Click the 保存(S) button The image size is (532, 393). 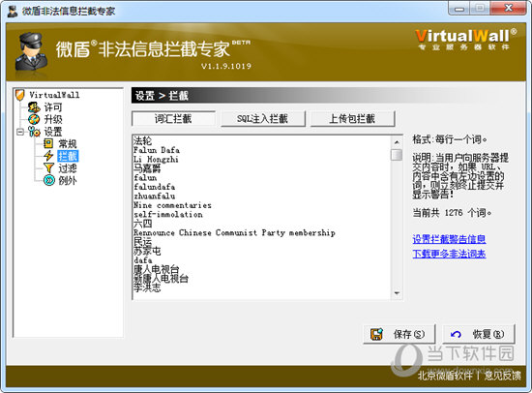click(399, 334)
